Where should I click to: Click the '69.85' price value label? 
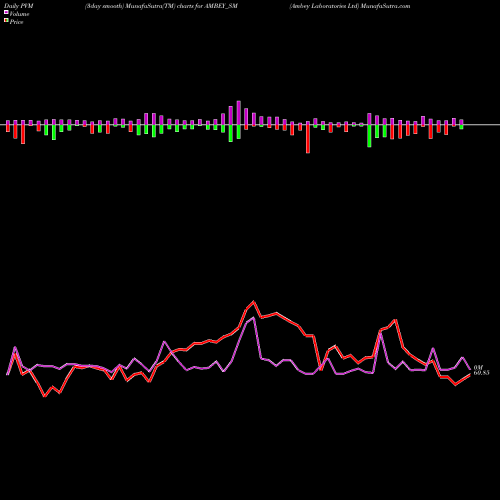pos(481,373)
